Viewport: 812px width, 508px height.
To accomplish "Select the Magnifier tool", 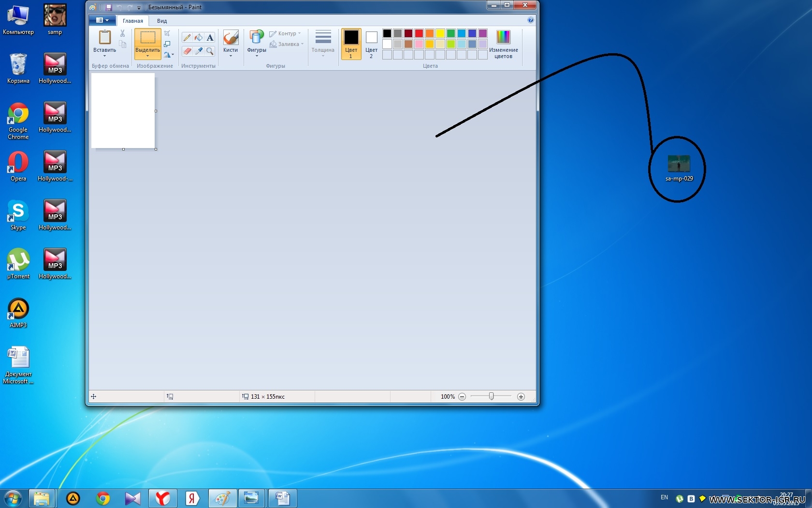I will pos(210,51).
